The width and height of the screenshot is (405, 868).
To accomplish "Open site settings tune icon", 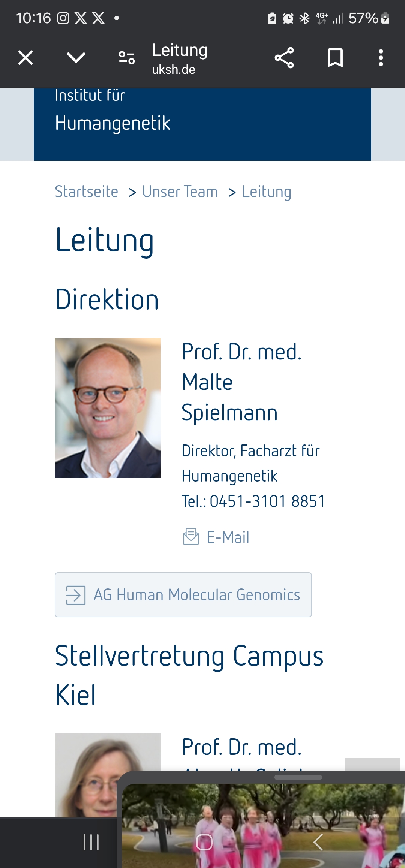I will [x=127, y=58].
